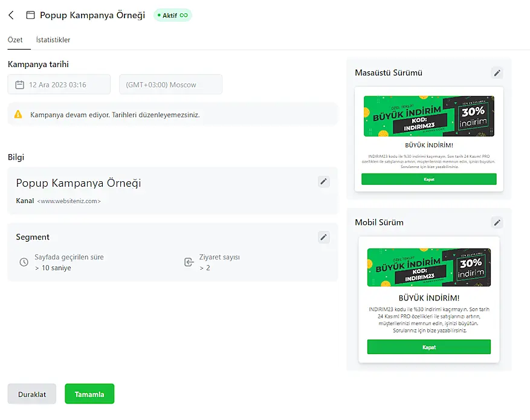
Task: Edit the Masaüstü Sürümü preview
Action: coord(497,73)
